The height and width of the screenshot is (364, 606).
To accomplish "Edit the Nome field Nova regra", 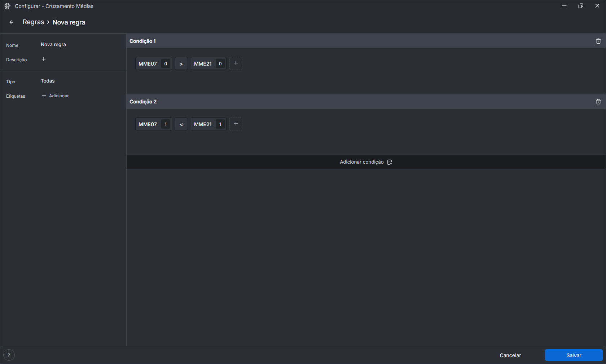I will [x=53, y=45].
